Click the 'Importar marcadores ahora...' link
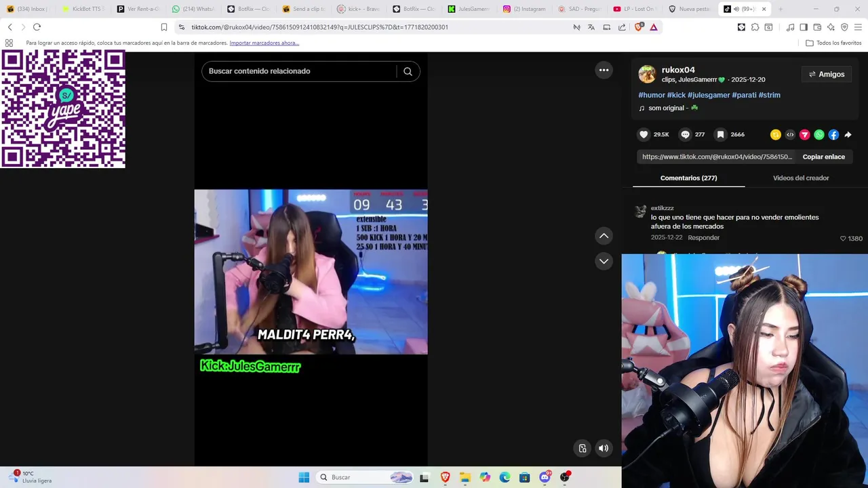 point(264,43)
